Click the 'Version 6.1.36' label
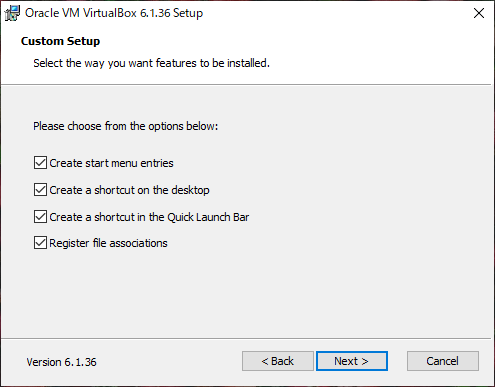The height and width of the screenshot is (387, 495). (62, 362)
